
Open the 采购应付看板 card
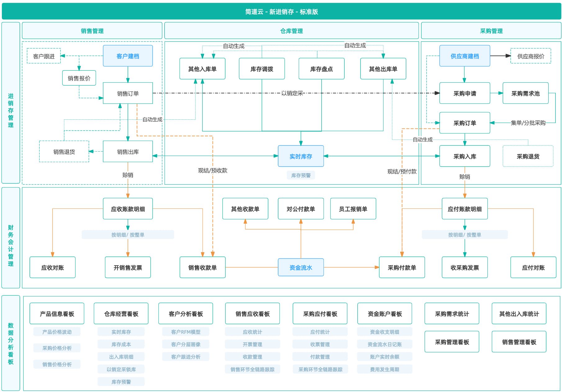[x=320, y=314]
